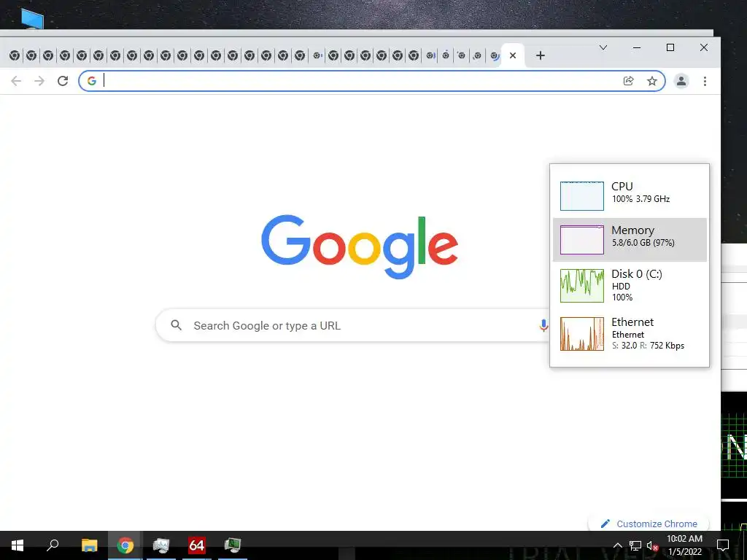Click the CPU label
Image resolution: width=747 pixels, height=560 pixels.
pos(622,186)
